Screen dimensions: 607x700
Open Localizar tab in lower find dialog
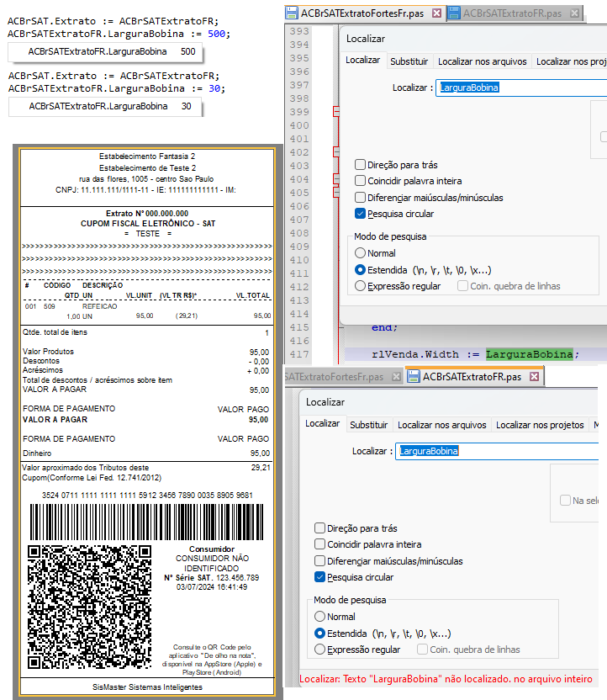pos(323,423)
